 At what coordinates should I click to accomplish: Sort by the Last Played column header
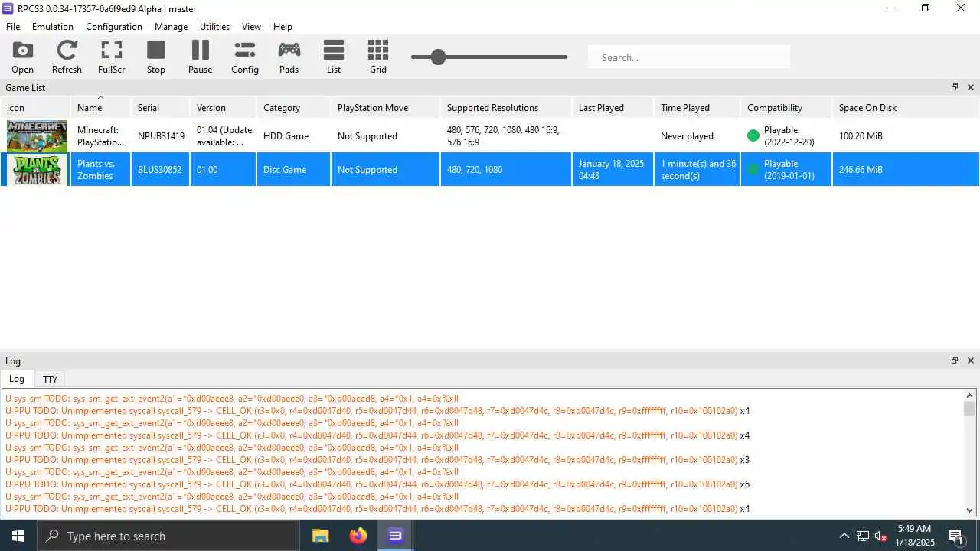pyautogui.click(x=613, y=107)
